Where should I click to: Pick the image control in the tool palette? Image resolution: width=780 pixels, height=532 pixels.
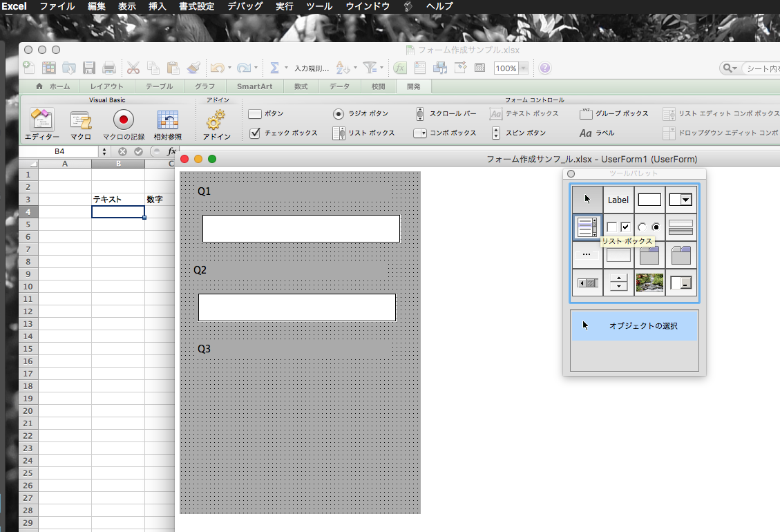[x=649, y=283]
